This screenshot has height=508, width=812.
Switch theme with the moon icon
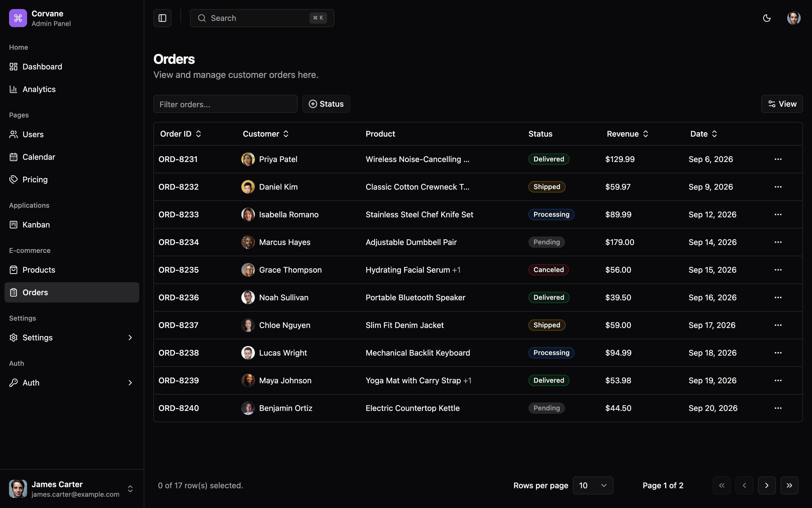pyautogui.click(x=767, y=18)
